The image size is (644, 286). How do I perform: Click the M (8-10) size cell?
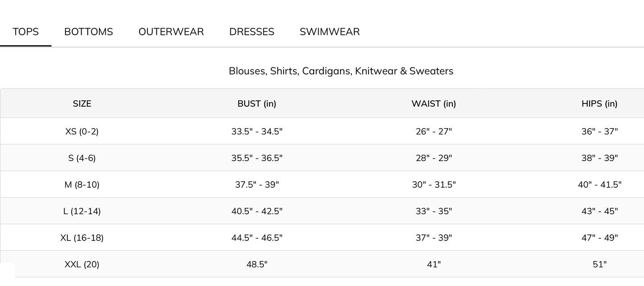tap(82, 184)
